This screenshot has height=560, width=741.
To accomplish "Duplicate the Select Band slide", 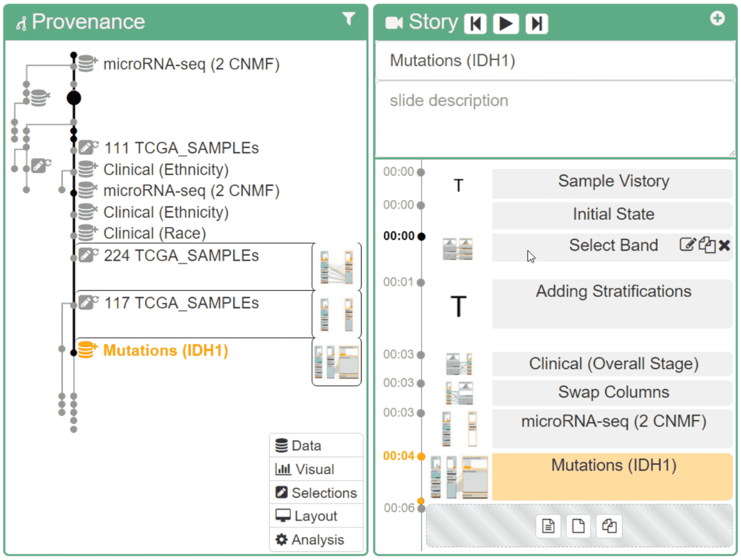I will (x=707, y=244).
